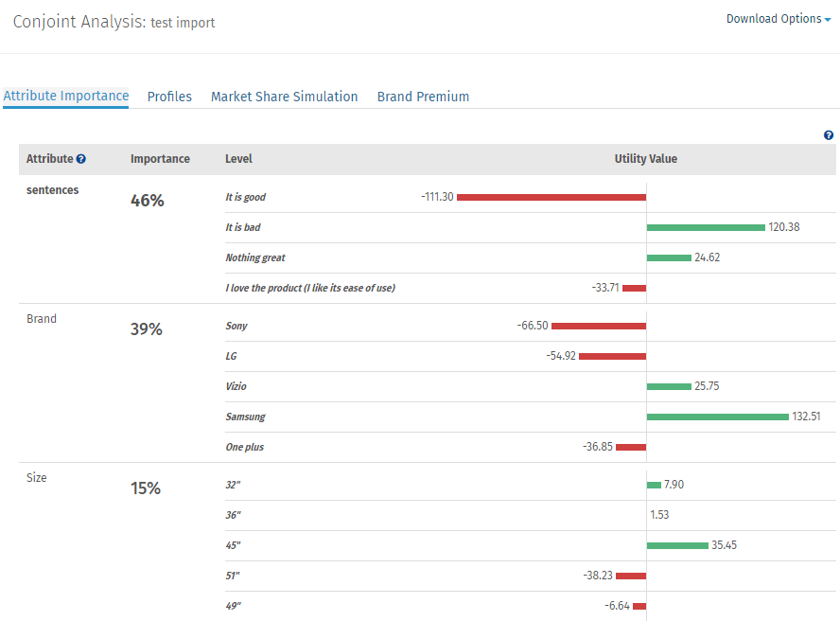Image resolution: width=840 pixels, height=621 pixels.
Task: Click the 45" green utility bar
Action: (x=677, y=545)
